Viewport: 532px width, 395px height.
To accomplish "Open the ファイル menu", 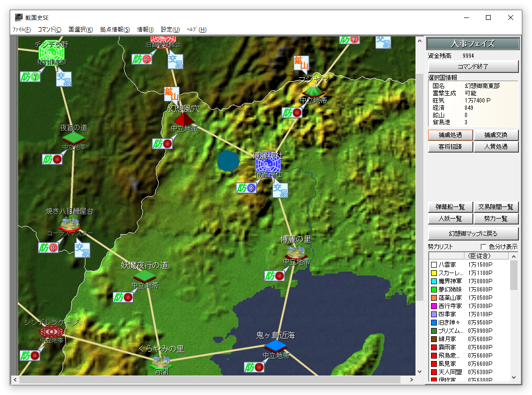I will [x=21, y=30].
